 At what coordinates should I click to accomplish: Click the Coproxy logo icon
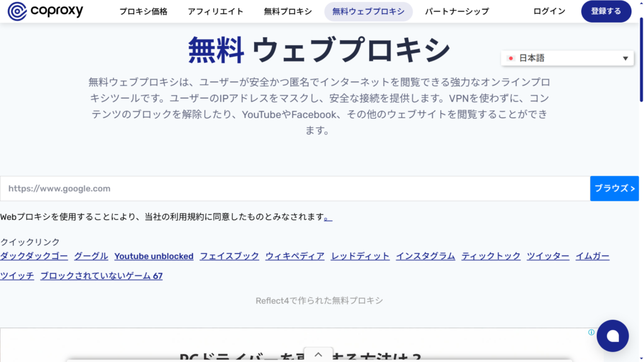17,11
